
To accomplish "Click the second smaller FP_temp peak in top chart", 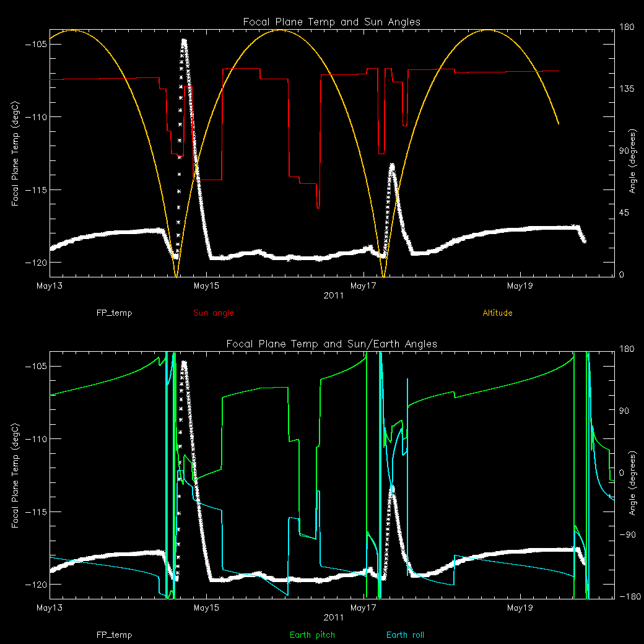I will click(x=392, y=165).
